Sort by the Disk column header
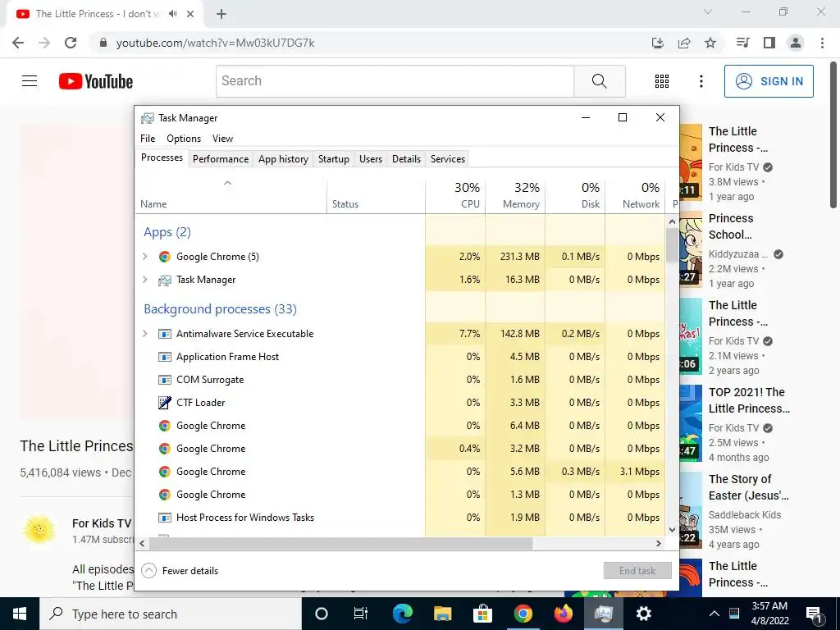The height and width of the screenshot is (630, 840). [x=575, y=195]
